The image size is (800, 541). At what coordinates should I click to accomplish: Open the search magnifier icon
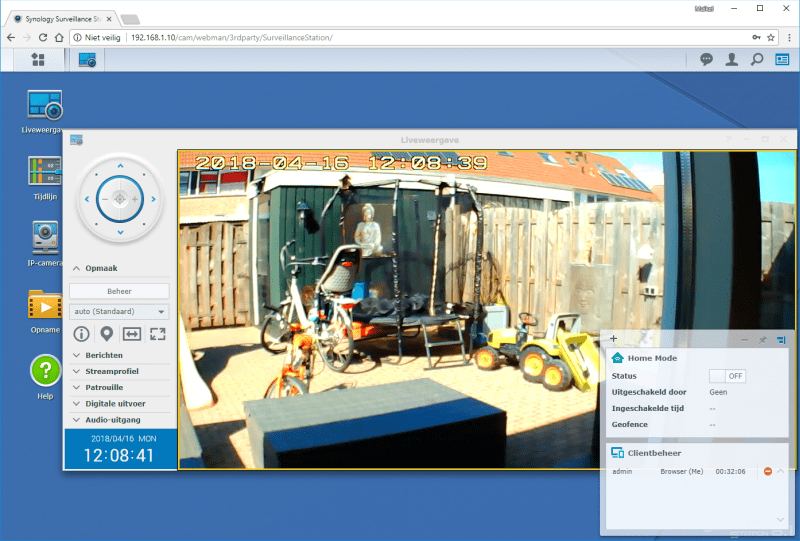tap(757, 60)
